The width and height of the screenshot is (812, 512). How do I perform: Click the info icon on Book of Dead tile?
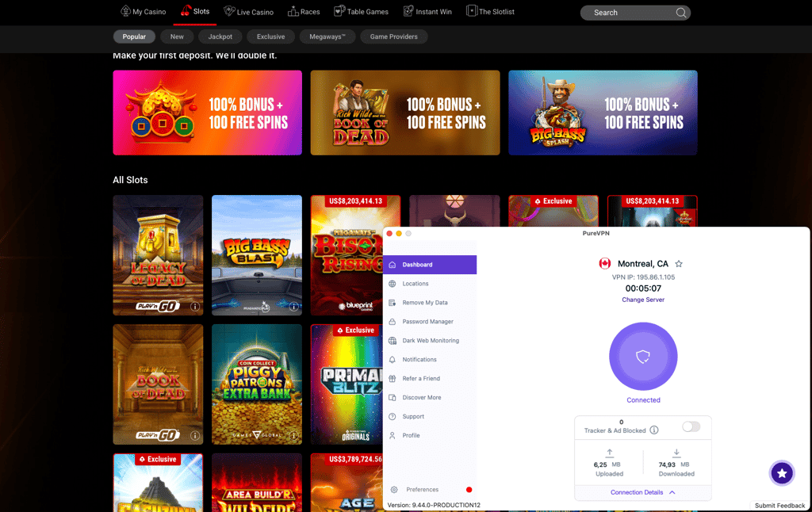[x=195, y=435]
